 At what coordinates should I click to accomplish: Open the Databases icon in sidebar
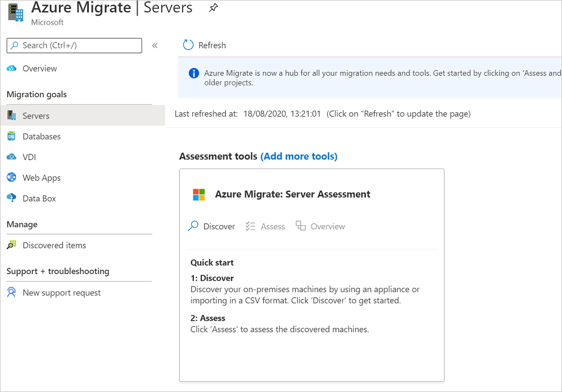click(x=12, y=136)
